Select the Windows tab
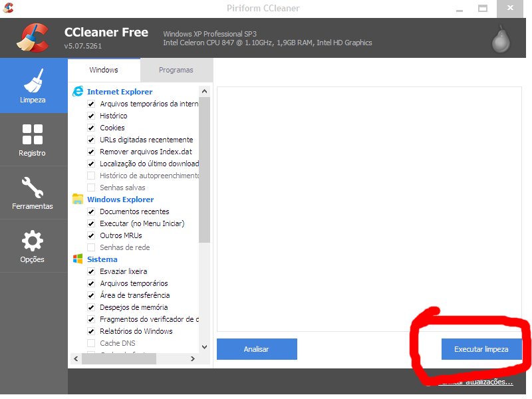This screenshot has height=399, width=532. (104, 70)
